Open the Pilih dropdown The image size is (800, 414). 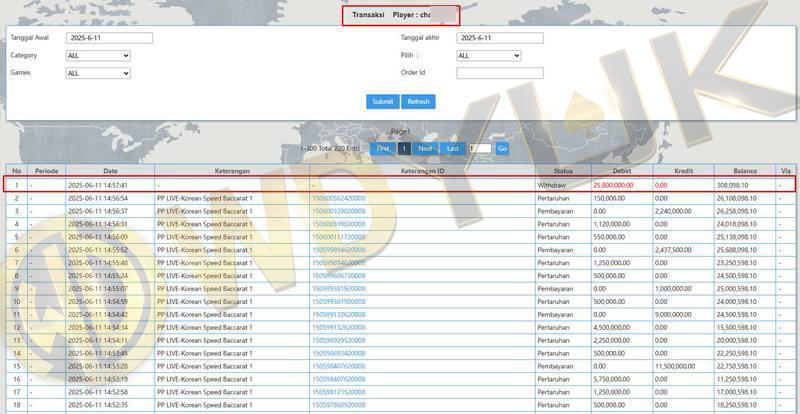tap(488, 56)
